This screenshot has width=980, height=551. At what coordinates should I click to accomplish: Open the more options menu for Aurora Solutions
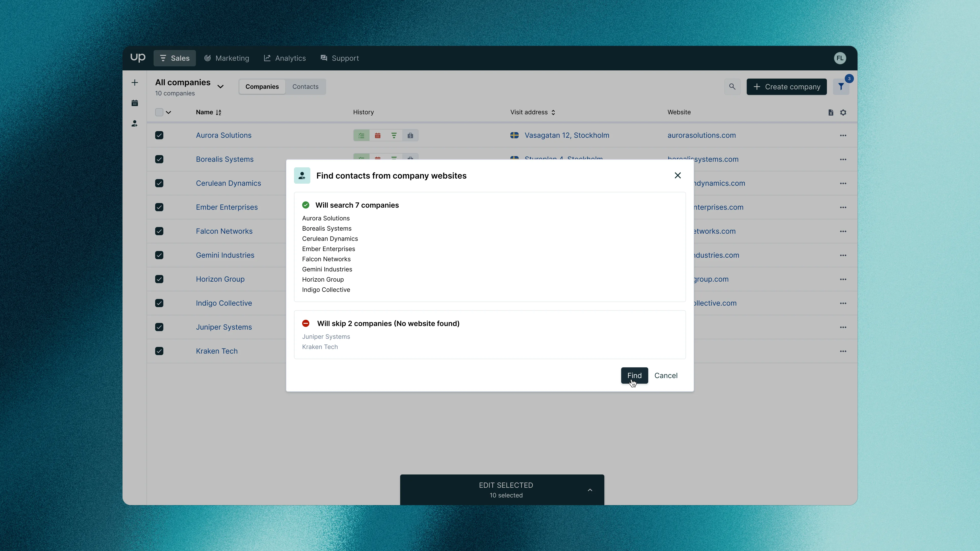coord(843,135)
